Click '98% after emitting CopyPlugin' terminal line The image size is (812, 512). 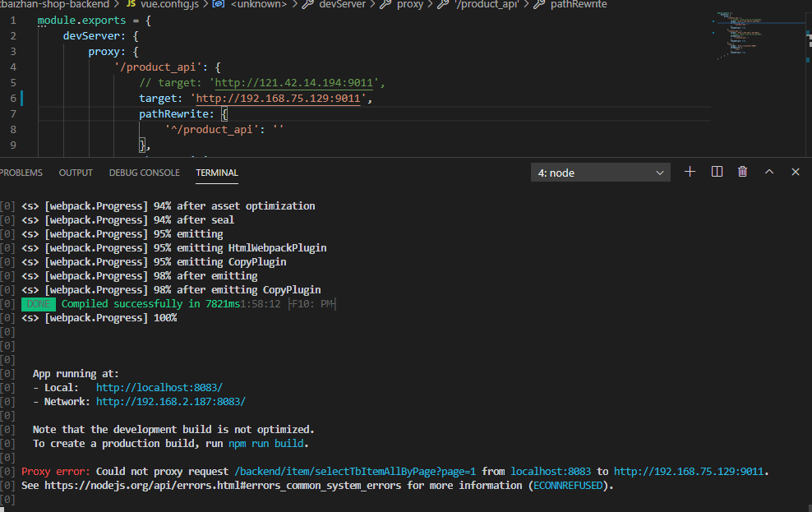[x=238, y=290]
